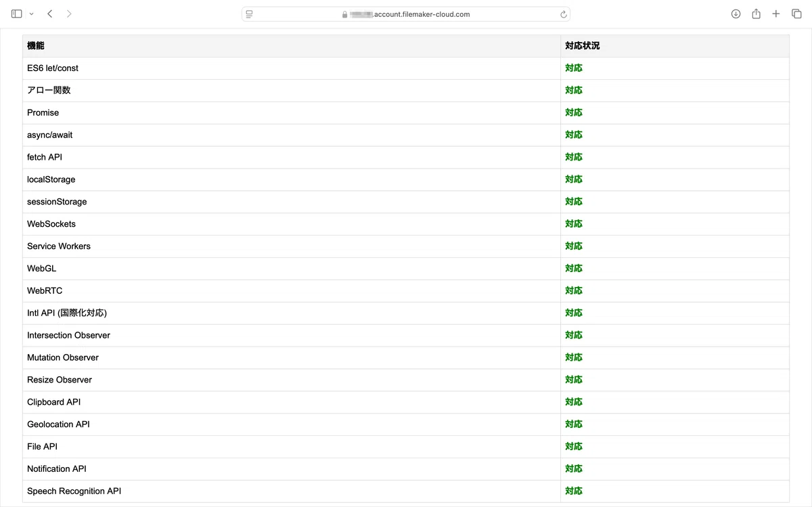Select the Intersection Observer row label
Screen dimensions: 812x507
point(68,335)
